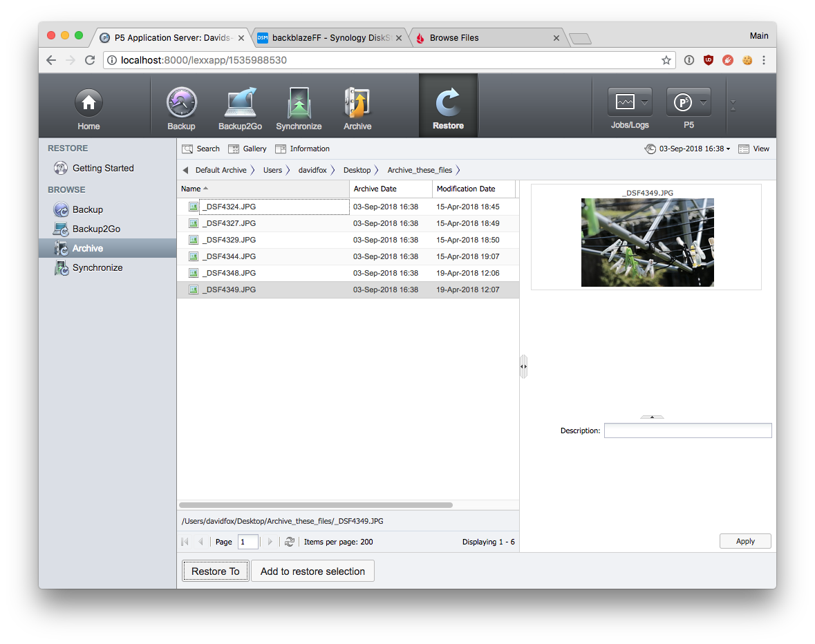Browse the Backup2Go index in the sidebar
This screenshot has width=815, height=644.
87,229
